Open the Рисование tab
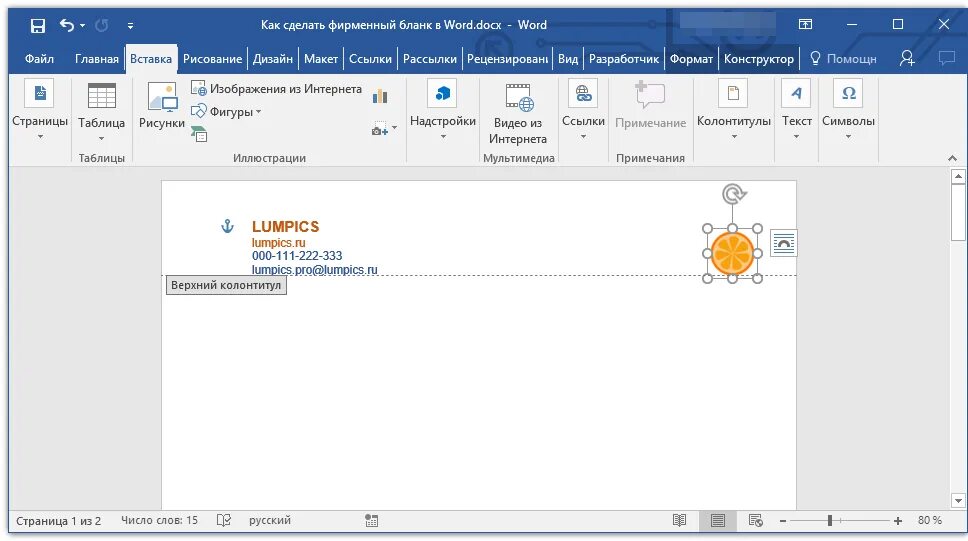This screenshot has height=541, width=968. pos(212,59)
